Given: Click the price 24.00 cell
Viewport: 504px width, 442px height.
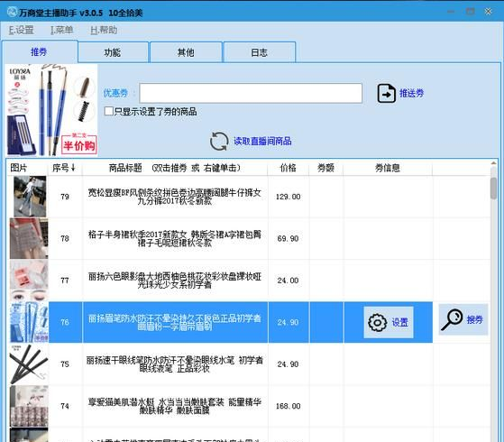Looking at the screenshot, I should coord(288,281).
